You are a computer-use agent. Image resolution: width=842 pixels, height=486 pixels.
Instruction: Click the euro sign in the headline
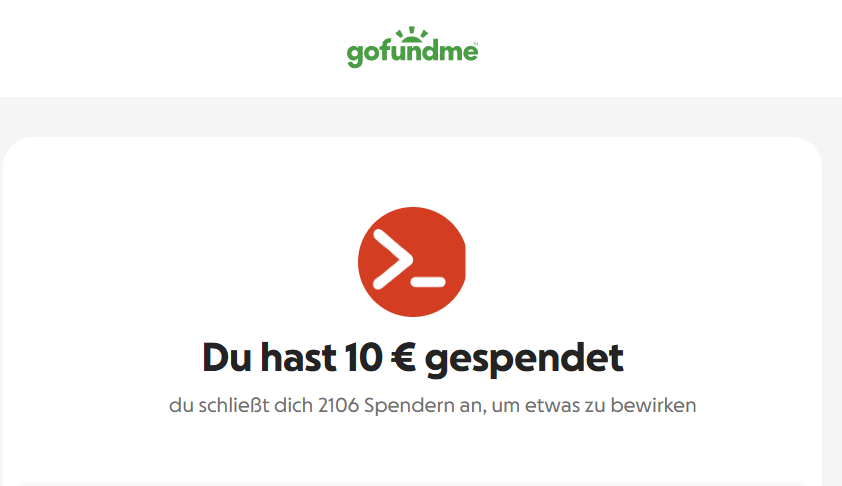click(403, 357)
